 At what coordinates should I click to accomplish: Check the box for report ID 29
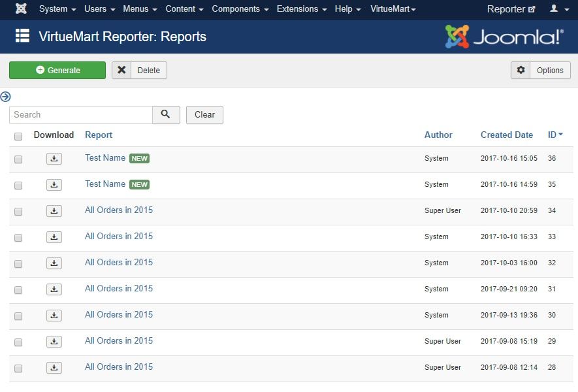[x=18, y=342]
